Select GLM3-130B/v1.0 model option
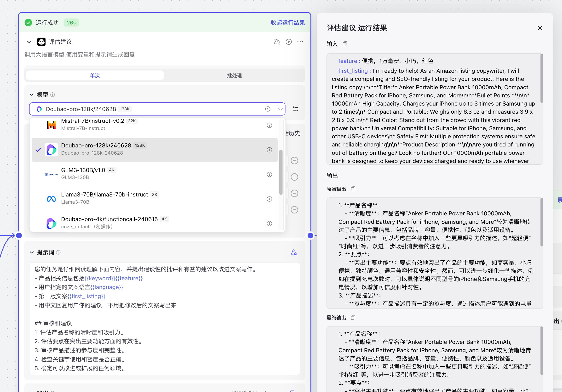 (155, 174)
